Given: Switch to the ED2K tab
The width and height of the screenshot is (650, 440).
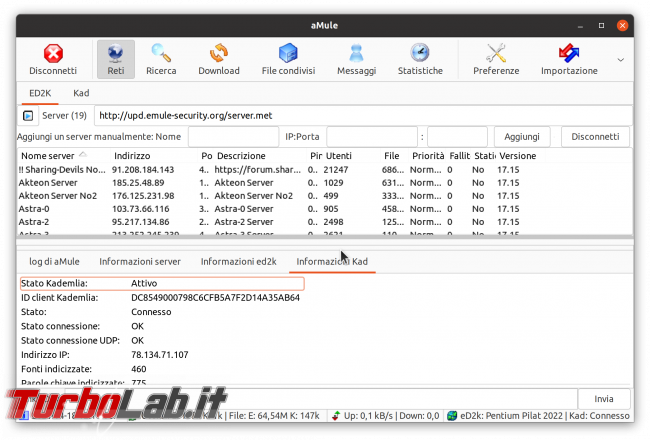Looking at the screenshot, I should [40, 93].
